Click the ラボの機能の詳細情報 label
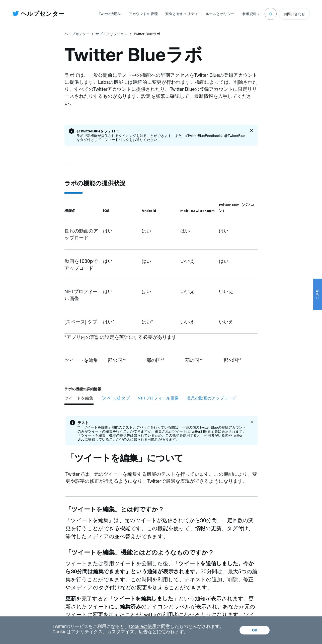Viewport: 322px width, 644px height. click(83, 389)
